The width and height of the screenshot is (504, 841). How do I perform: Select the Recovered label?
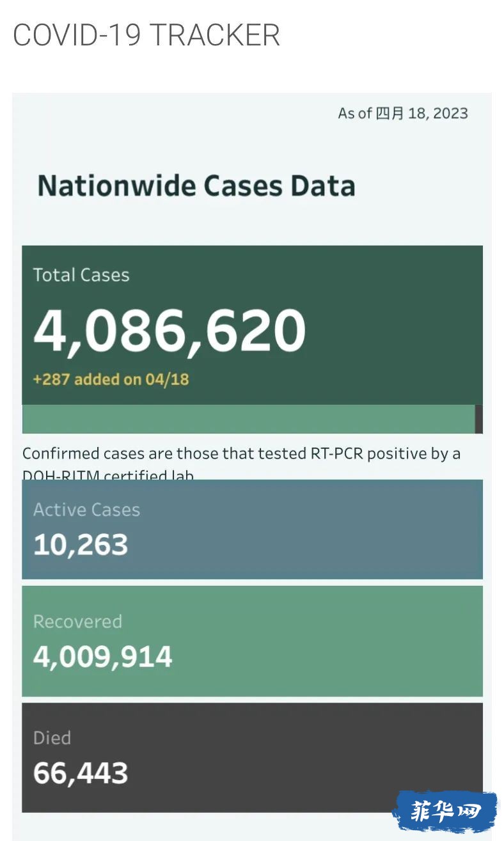pyautogui.click(x=77, y=622)
